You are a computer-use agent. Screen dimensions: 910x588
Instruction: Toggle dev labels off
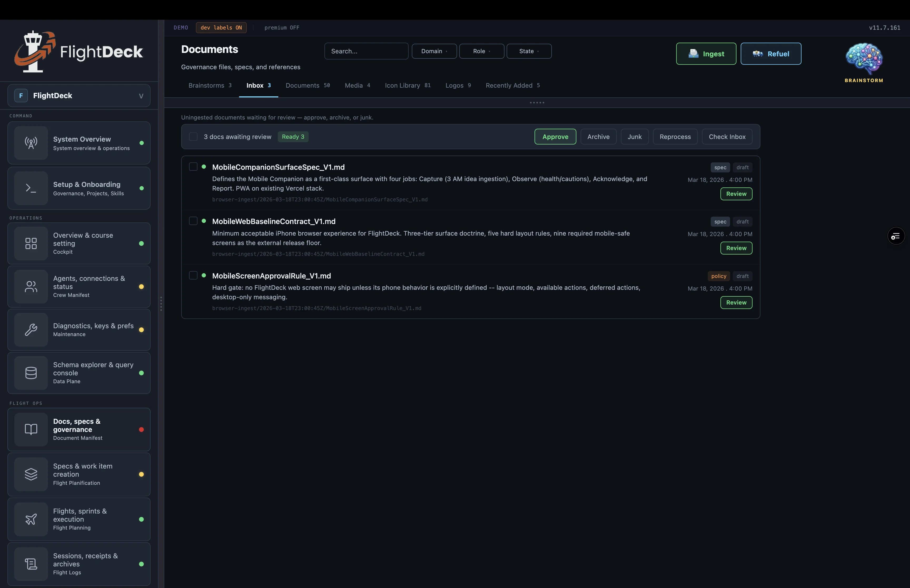click(221, 27)
